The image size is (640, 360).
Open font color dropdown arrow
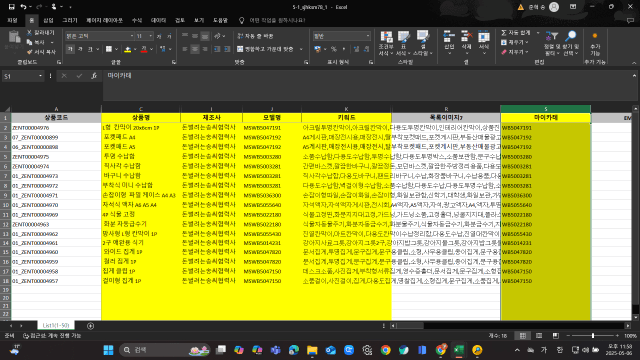(x=151, y=49)
